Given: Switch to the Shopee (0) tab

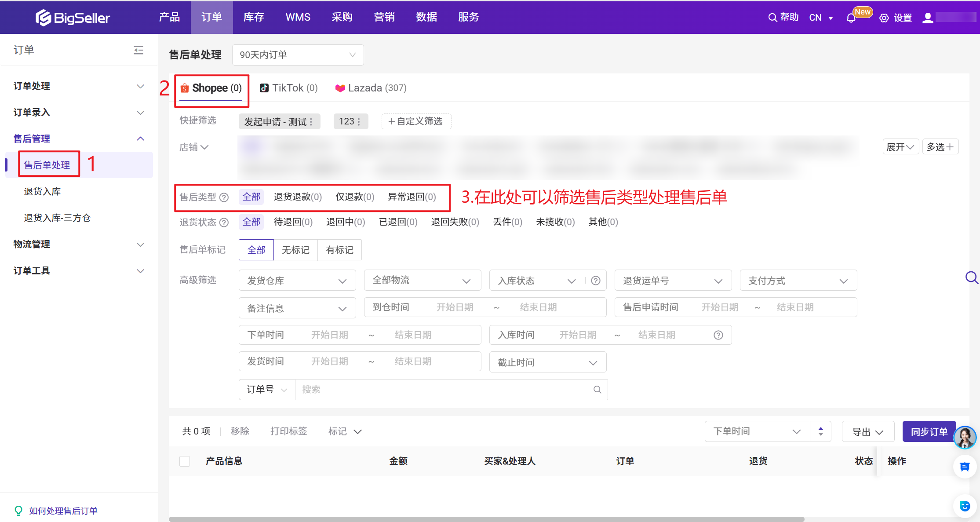Looking at the screenshot, I should 211,88.
